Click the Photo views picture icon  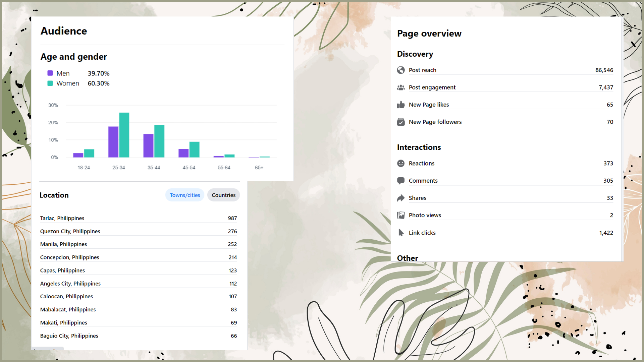[x=401, y=215]
